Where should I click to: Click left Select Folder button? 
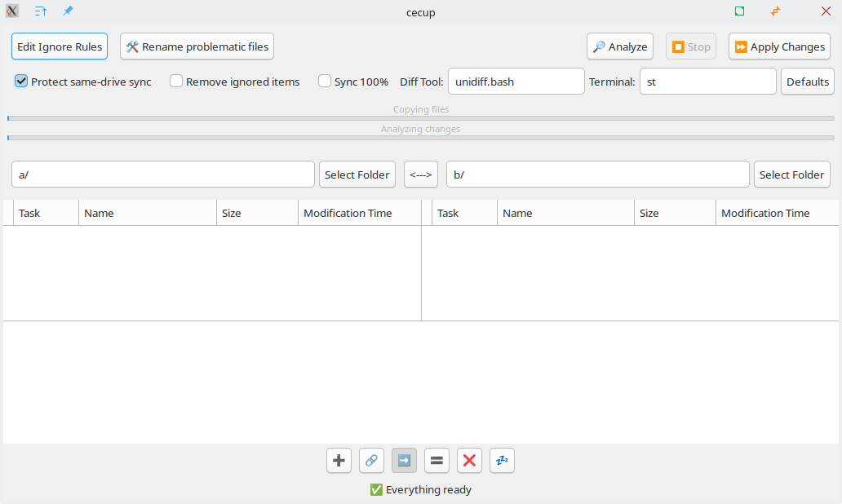click(x=357, y=175)
